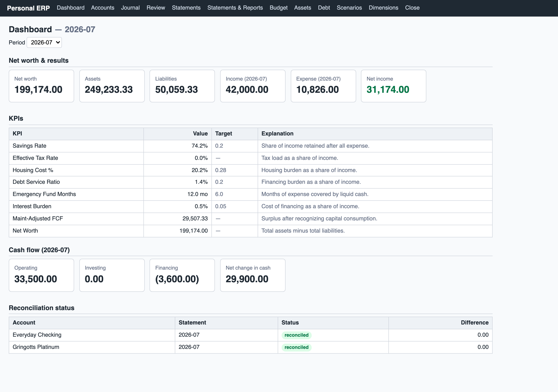Open the Statements nav item
The width and height of the screenshot is (558, 392).
[186, 8]
